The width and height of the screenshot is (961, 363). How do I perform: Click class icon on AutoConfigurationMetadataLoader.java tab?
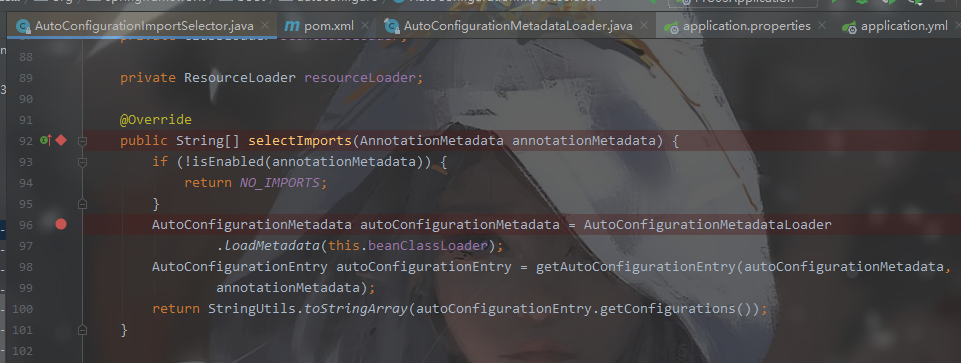[x=392, y=26]
